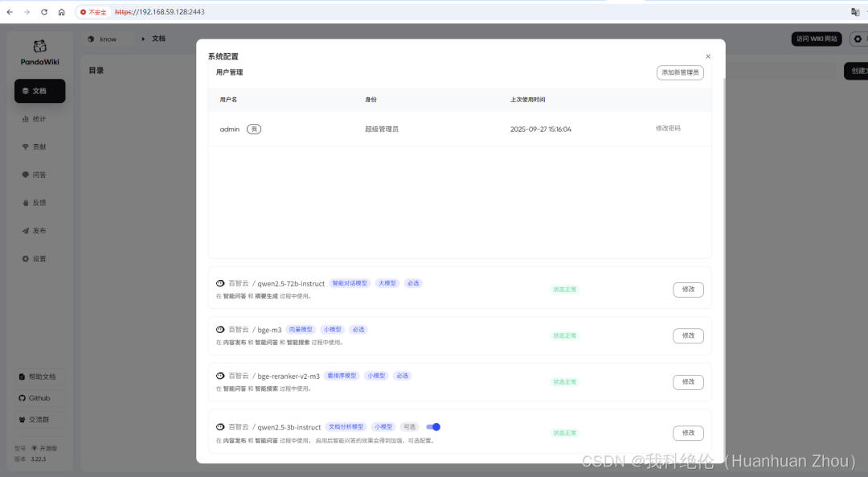Close the 系统配置 dialog
Image resolution: width=868 pixels, height=477 pixels.
pos(708,56)
